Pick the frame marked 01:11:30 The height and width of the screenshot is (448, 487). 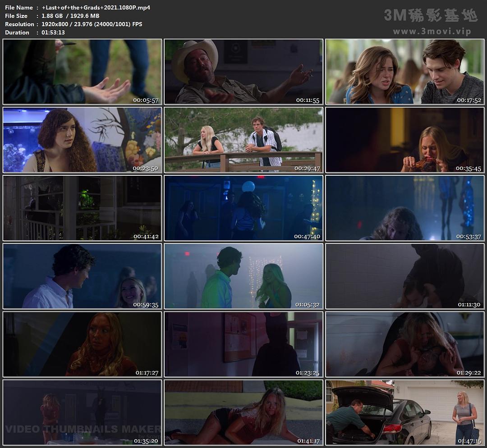404,276
